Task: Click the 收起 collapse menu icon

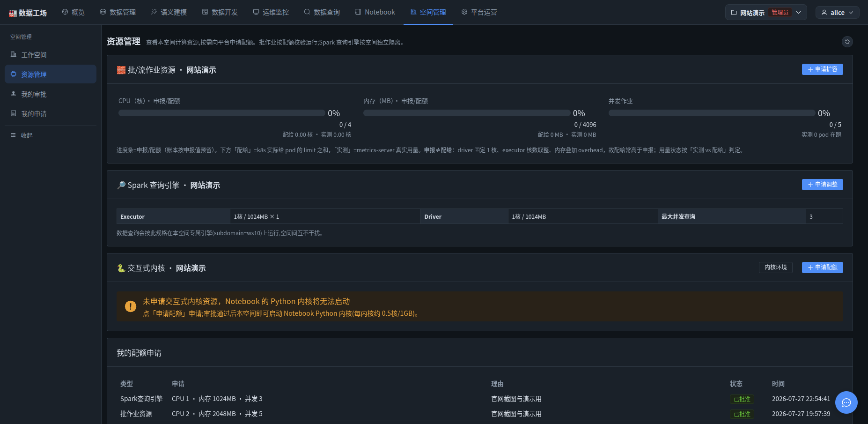Action: 13,135
